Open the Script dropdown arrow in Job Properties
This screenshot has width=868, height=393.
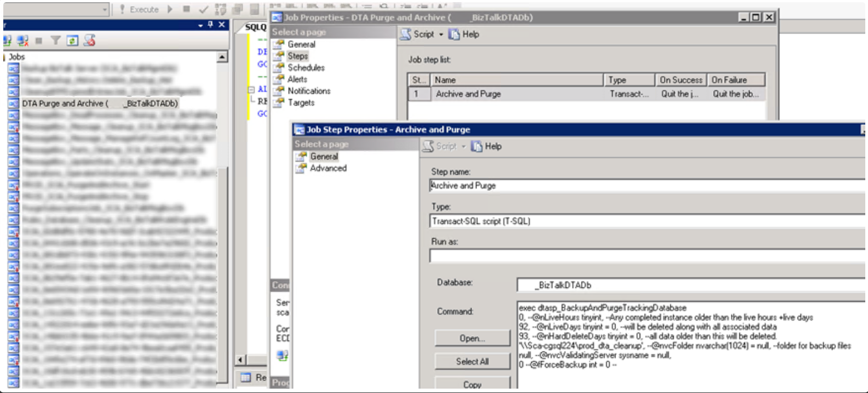click(441, 34)
